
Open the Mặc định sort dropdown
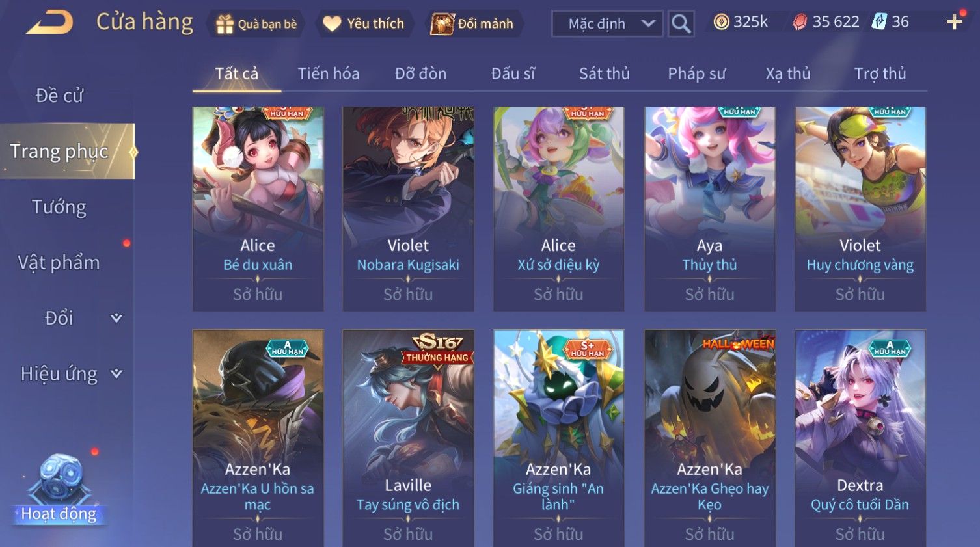607,24
